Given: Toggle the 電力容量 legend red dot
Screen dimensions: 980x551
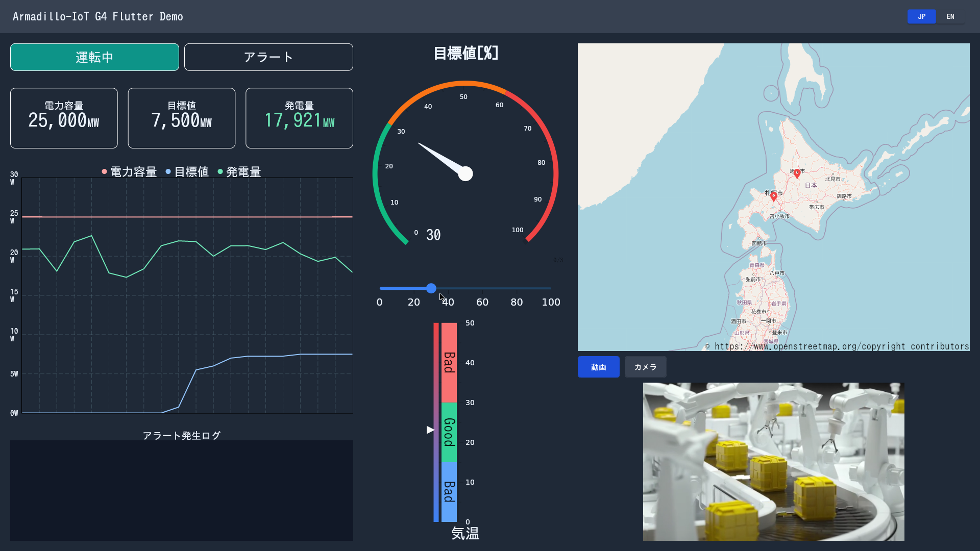Looking at the screenshot, I should [105, 172].
